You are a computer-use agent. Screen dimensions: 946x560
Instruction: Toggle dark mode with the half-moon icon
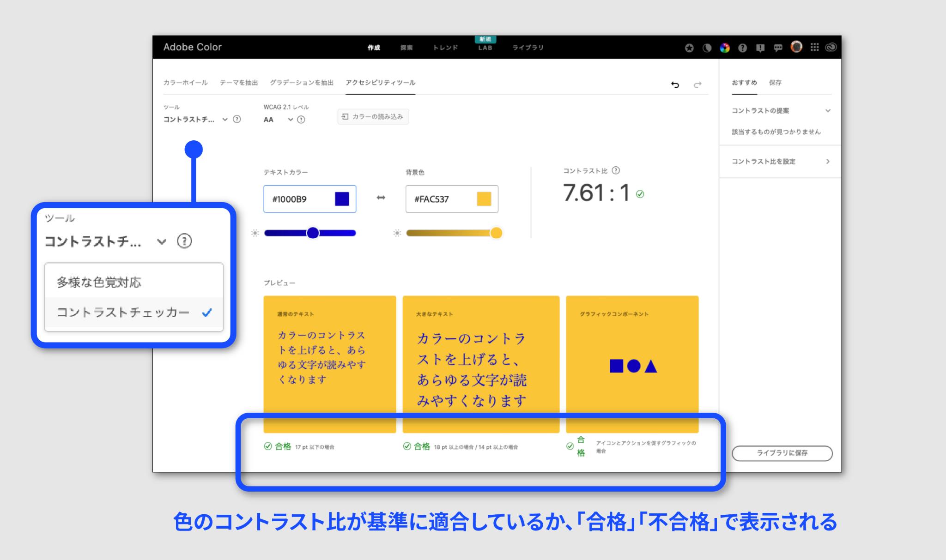click(707, 48)
